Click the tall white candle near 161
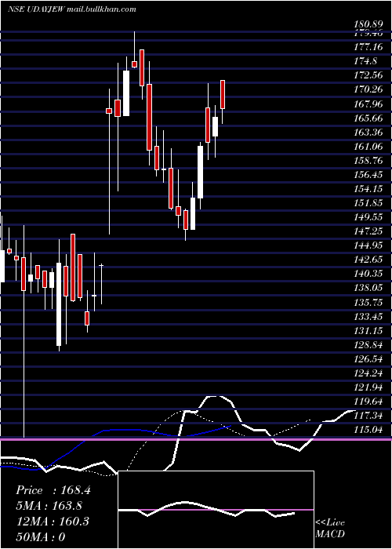The image size is (392, 549). coord(200,172)
